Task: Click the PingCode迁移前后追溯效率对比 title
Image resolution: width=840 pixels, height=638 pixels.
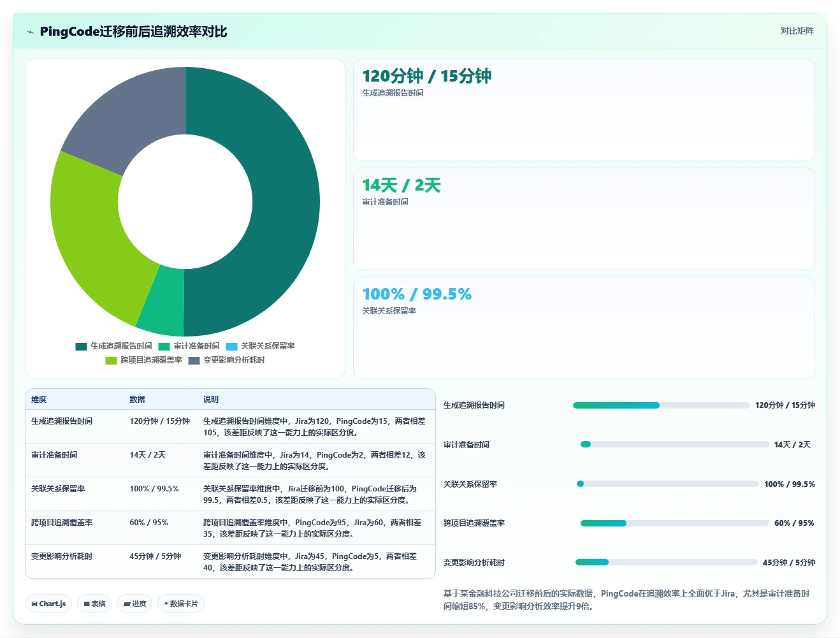Action: [x=133, y=32]
